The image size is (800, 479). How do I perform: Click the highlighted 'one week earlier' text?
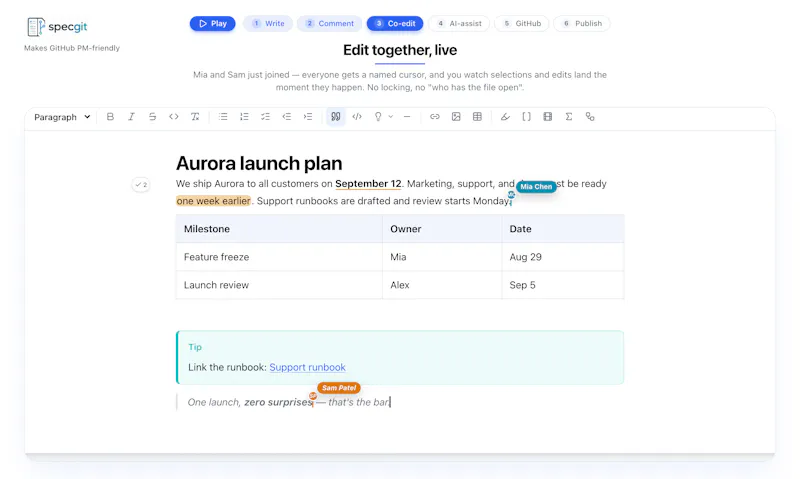pos(213,201)
